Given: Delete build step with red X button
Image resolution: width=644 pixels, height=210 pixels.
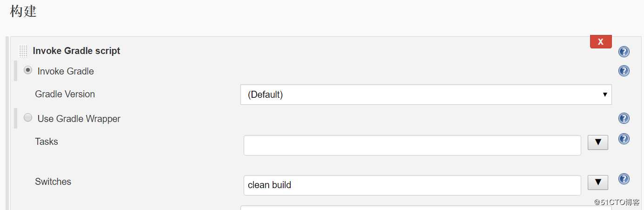Looking at the screenshot, I should pos(601,41).
